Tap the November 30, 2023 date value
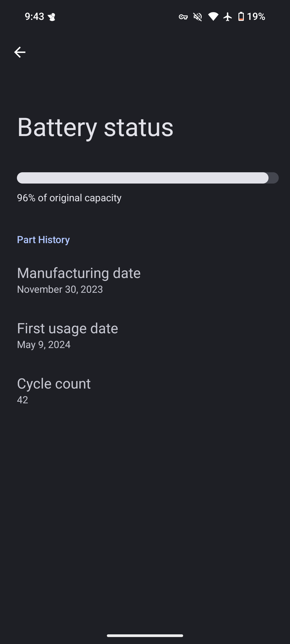290x644 pixels. pos(60,289)
